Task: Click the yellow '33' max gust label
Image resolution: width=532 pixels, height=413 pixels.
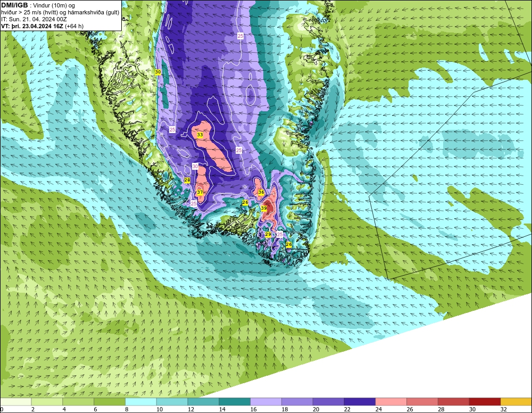Action: click(200, 135)
